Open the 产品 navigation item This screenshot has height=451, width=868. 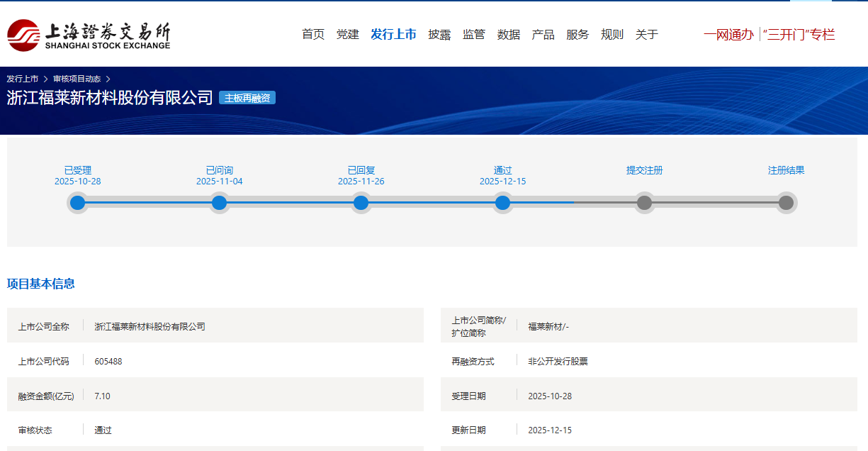click(543, 34)
